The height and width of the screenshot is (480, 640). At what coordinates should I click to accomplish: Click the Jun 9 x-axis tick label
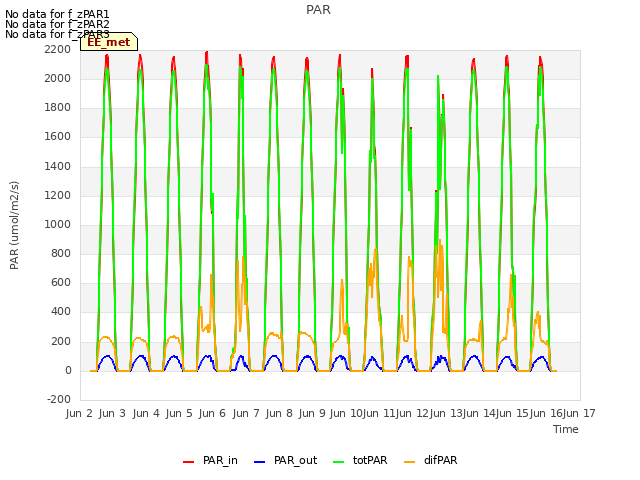coord(312,413)
